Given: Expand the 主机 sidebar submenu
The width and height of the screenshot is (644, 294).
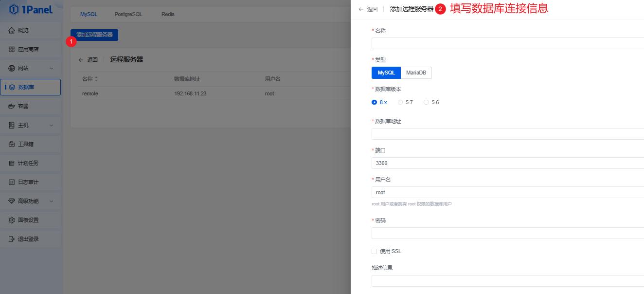Looking at the screenshot, I should (51, 125).
